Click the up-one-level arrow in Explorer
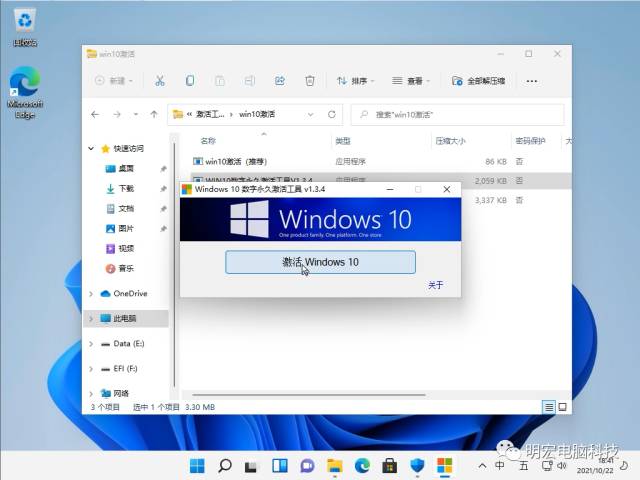Viewport: 640px width, 480px height. 154,114
